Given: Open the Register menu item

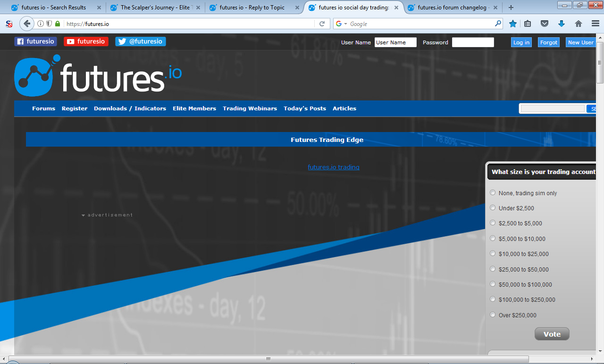Looking at the screenshot, I should [75, 108].
